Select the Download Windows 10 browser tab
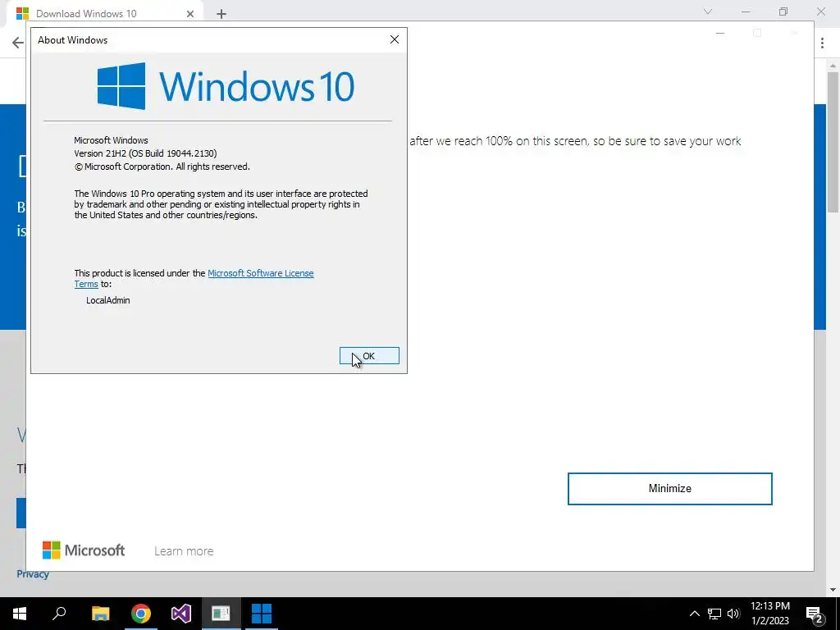The width and height of the screenshot is (840, 630). tap(105, 13)
